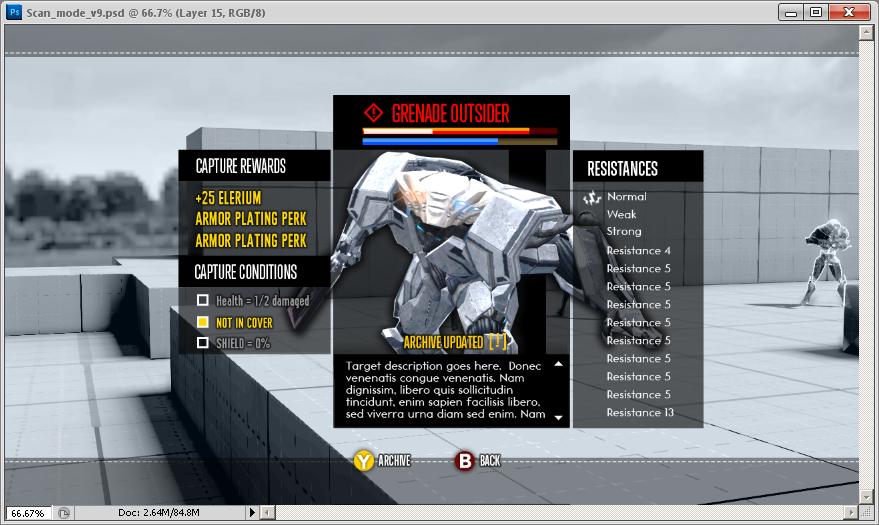The image size is (879, 525).
Task: Click the zoom percentage field showing 66.67%
Action: point(27,513)
